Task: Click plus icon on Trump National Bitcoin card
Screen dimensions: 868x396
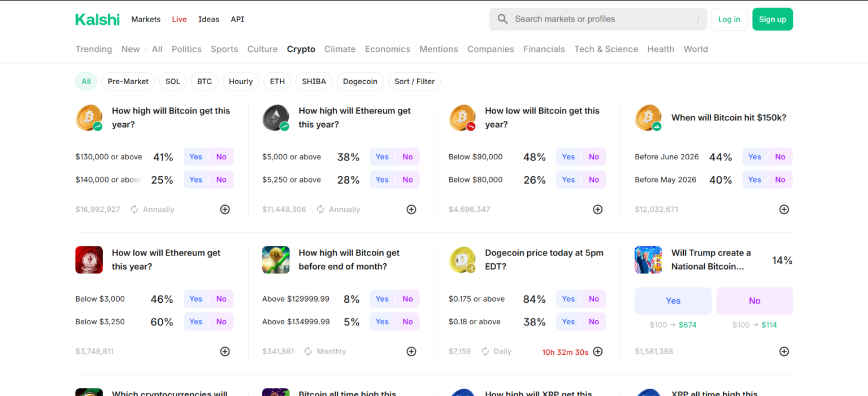Action: pyautogui.click(x=784, y=351)
